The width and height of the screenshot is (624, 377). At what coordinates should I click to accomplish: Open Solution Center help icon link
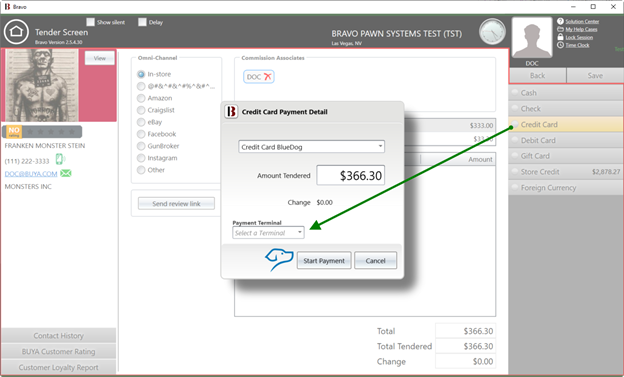click(x=560, y=21)
